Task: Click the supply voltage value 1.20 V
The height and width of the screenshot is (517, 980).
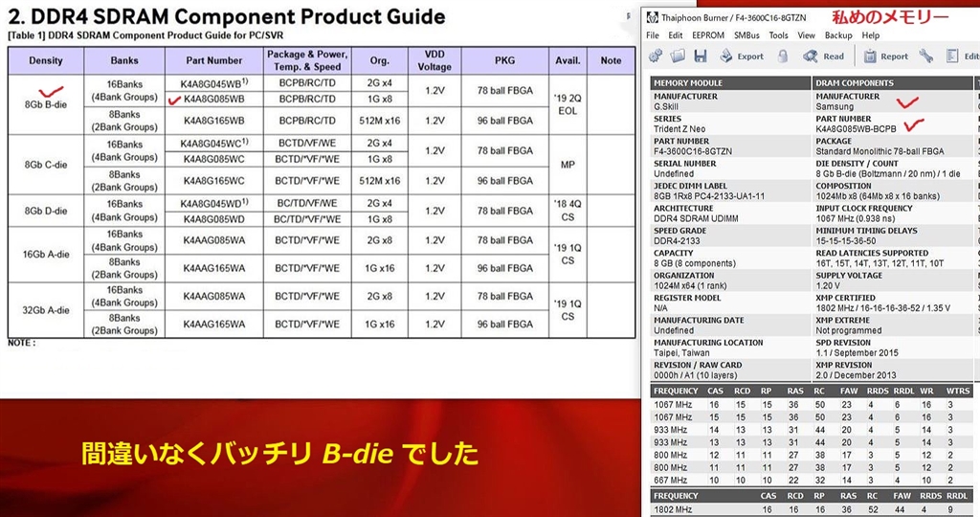Action: 828,285
